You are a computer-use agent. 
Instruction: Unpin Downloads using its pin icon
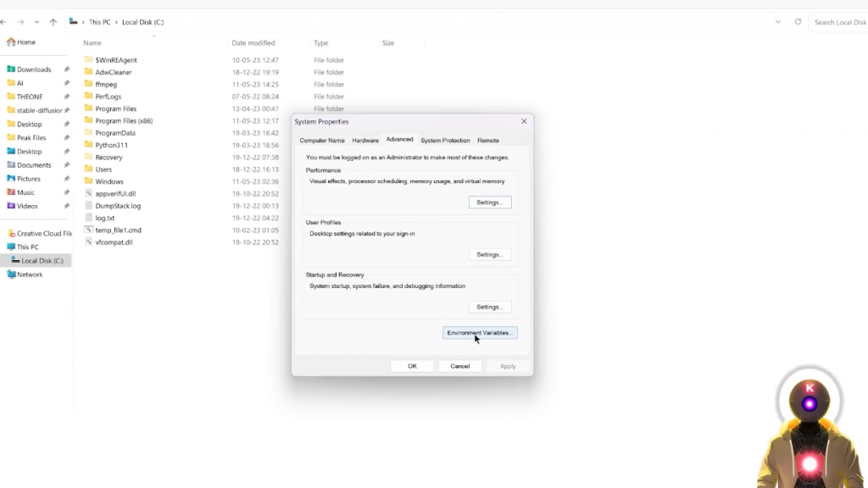[66, 69]
